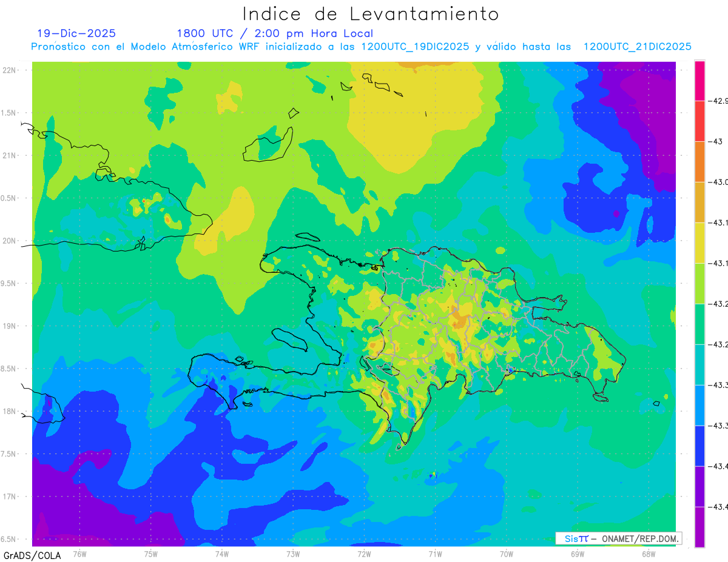728x562 pixels.
Task: Click the 'Indice de Levantamiento' map title
Action: pos(371,14)
